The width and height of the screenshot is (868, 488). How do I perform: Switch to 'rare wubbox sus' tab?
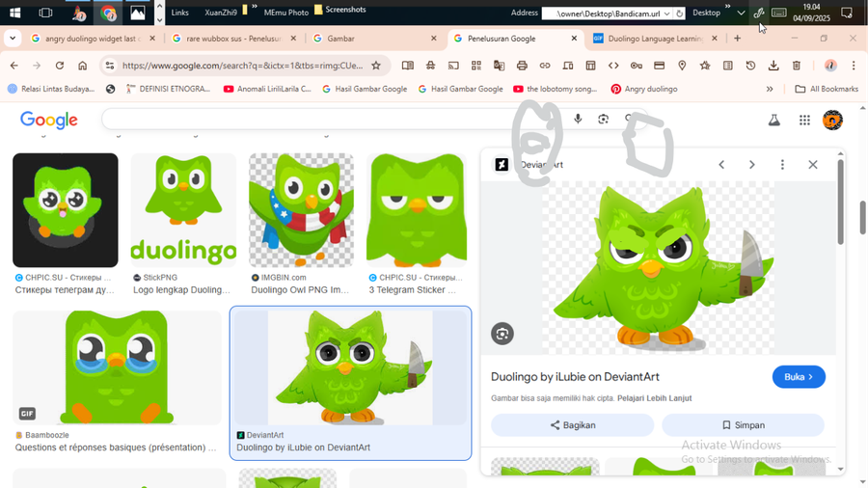click(234, 39)
